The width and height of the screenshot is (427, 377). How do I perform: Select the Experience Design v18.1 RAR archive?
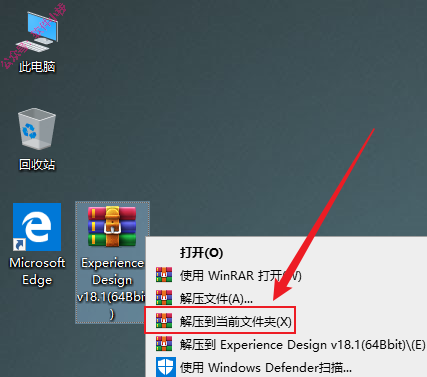(112, 227)
